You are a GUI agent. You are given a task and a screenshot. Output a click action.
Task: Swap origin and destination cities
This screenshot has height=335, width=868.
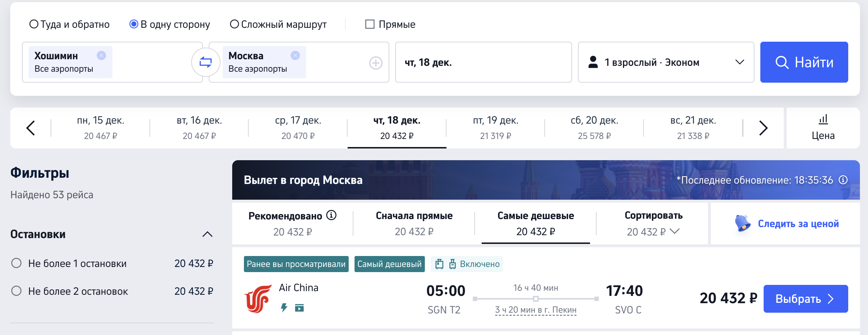pyautogui.click(x=205, y=62)
